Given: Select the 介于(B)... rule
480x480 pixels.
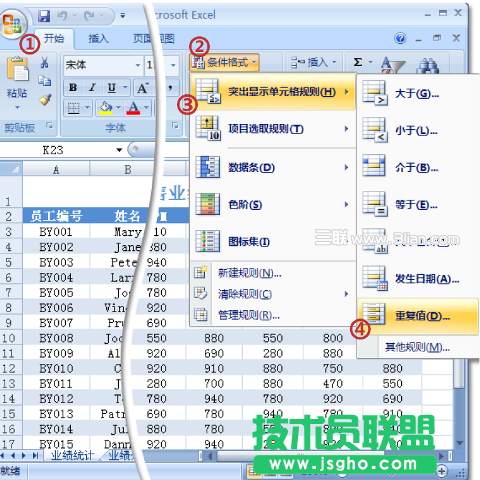Looking at the screenshot, I should pos(418,168).
